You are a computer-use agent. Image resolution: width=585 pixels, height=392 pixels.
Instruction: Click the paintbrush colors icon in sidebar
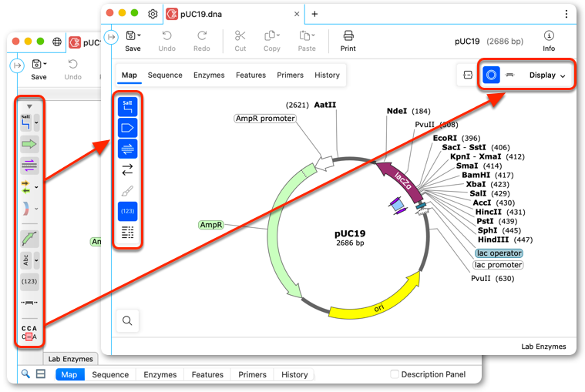pos(128,191)
